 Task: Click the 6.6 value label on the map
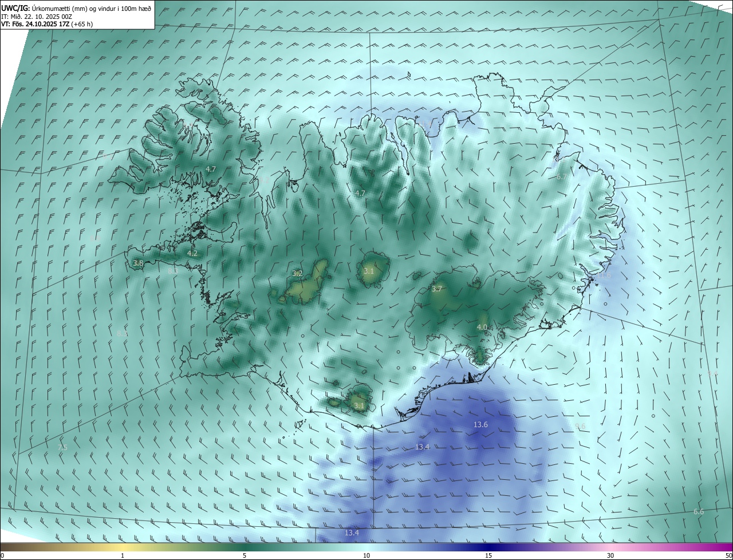pyautogui.click(x=699, y=512)
